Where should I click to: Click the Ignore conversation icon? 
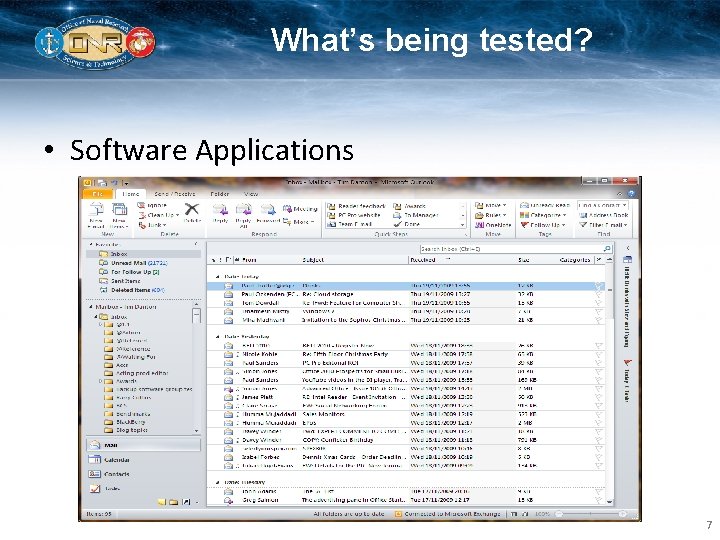tap(141, 205)
